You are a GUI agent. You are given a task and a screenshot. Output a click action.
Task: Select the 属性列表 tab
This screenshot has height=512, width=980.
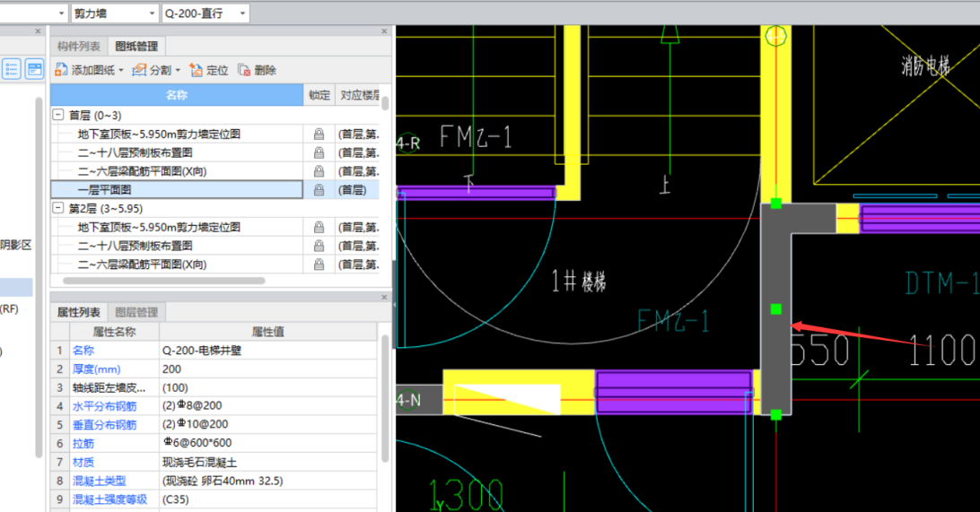[x=79, y=312]
